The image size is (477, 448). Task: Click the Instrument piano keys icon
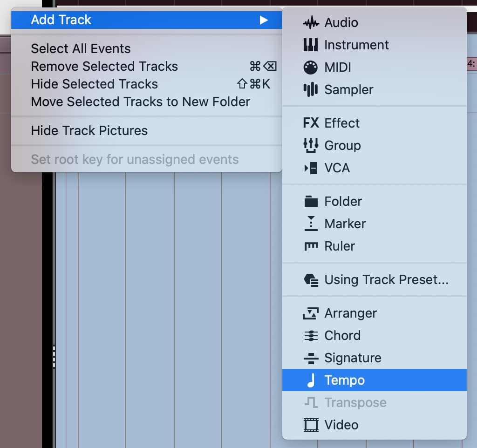[x=311, y=45]
